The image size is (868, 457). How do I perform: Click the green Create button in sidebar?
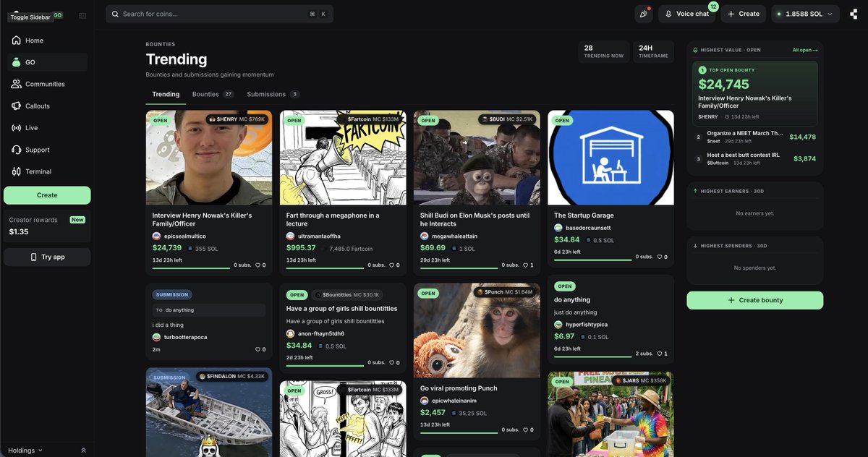pyautogui.click(x=47, y=195)
